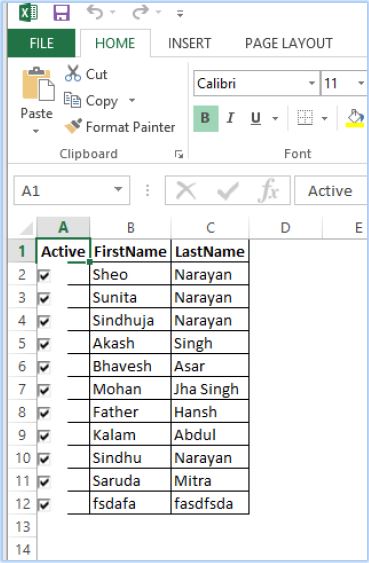
Task: Uncheck the Active checkbox for Sheo
Action: point(44,276)
